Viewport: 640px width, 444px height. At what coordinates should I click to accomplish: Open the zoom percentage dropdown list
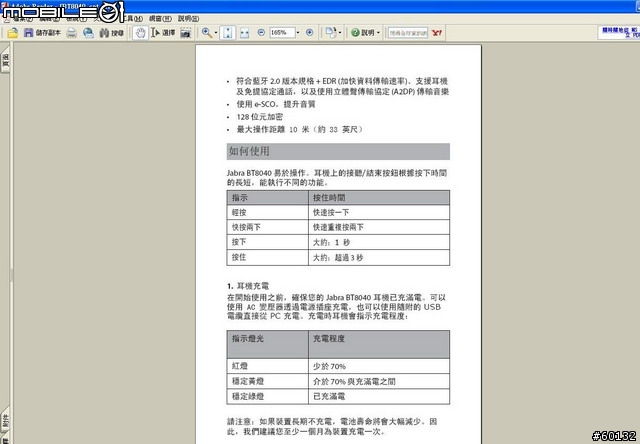pyautogui.click(x=298, y=33)
